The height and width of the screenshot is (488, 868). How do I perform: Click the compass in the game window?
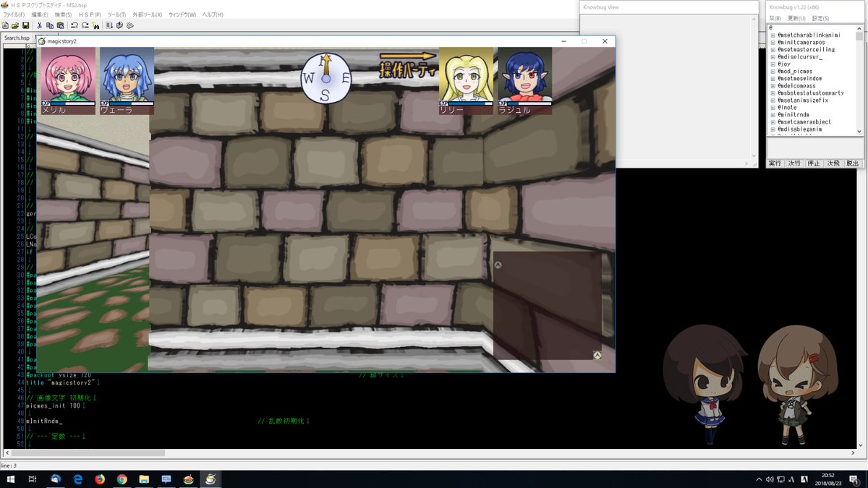[325, 77]
